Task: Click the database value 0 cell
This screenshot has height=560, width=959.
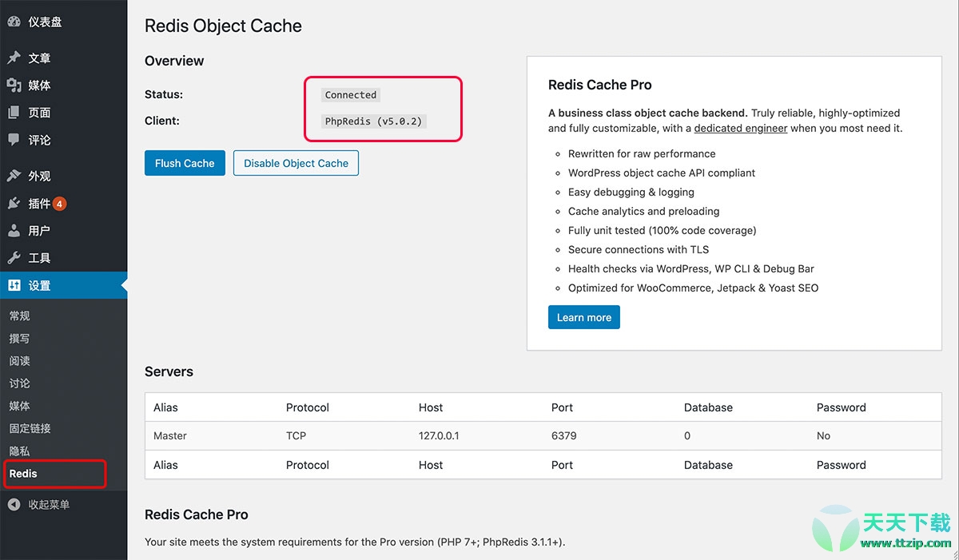Action: tap(687, 436)
